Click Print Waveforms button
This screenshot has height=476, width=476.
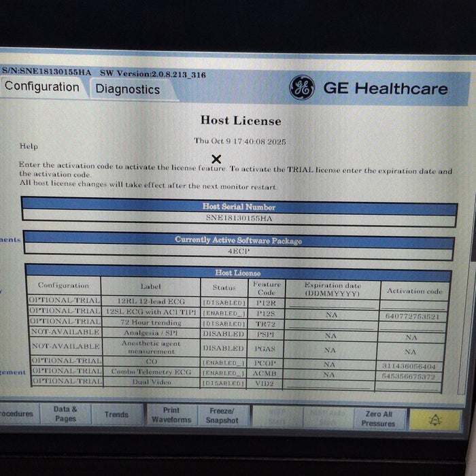[171, 415]
